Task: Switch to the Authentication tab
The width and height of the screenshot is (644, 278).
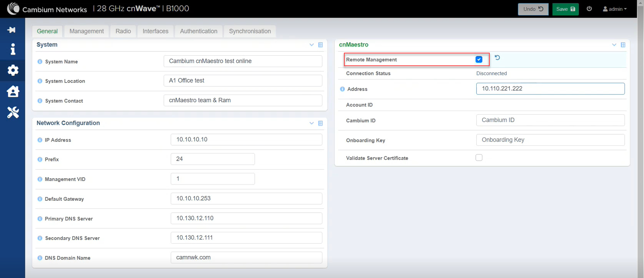Action: click(199, 31)
